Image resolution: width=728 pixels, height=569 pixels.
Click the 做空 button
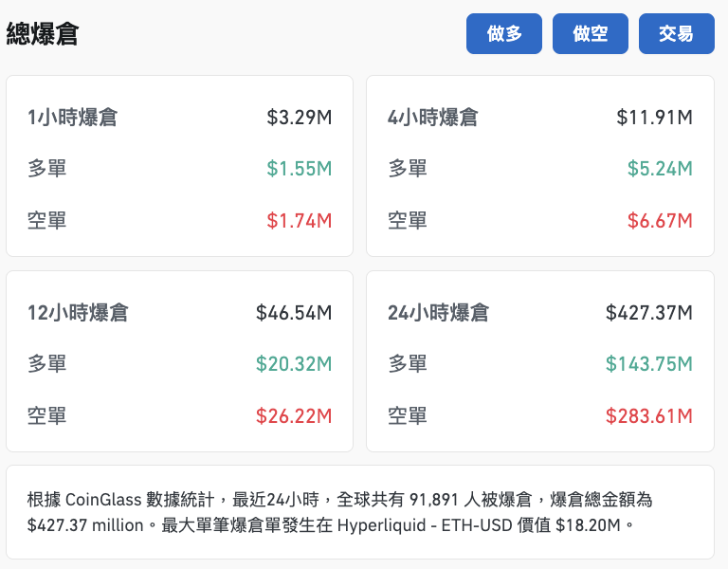[591, 33]
